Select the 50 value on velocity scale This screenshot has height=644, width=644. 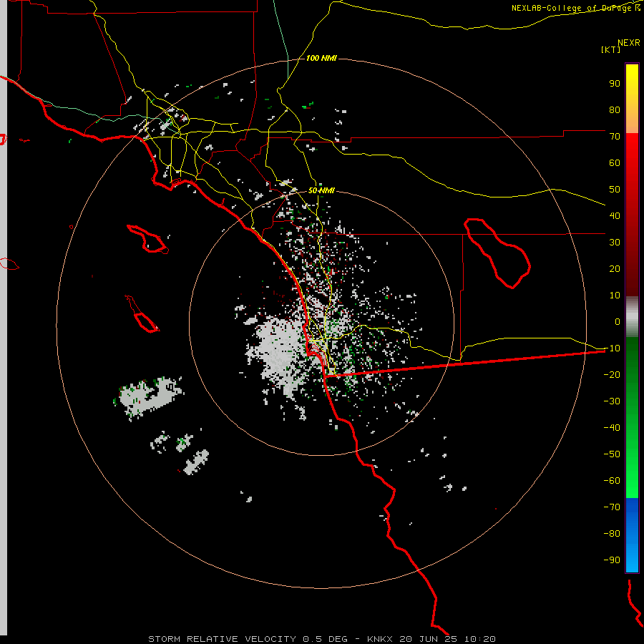pos(615,190)
